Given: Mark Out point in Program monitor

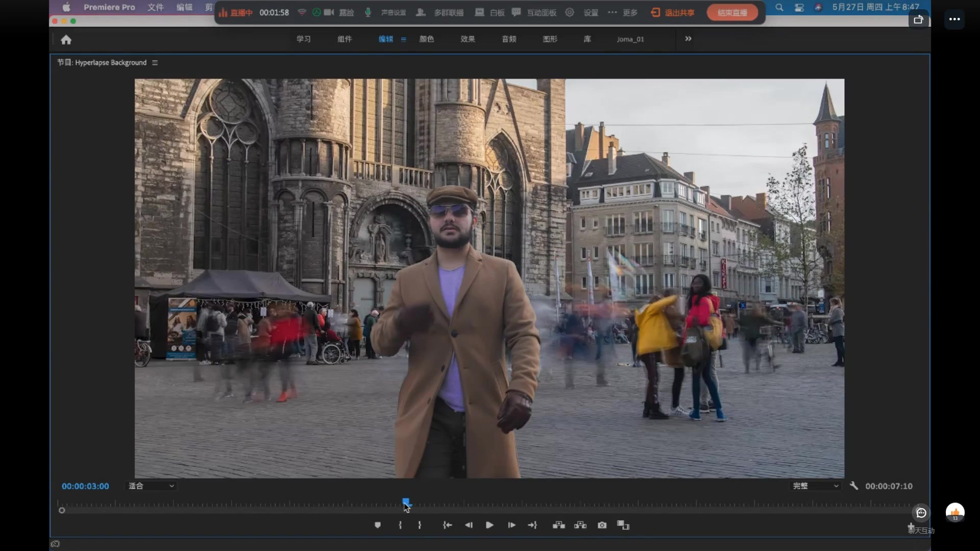Looking at the screenshot, I should coord(420,525).
